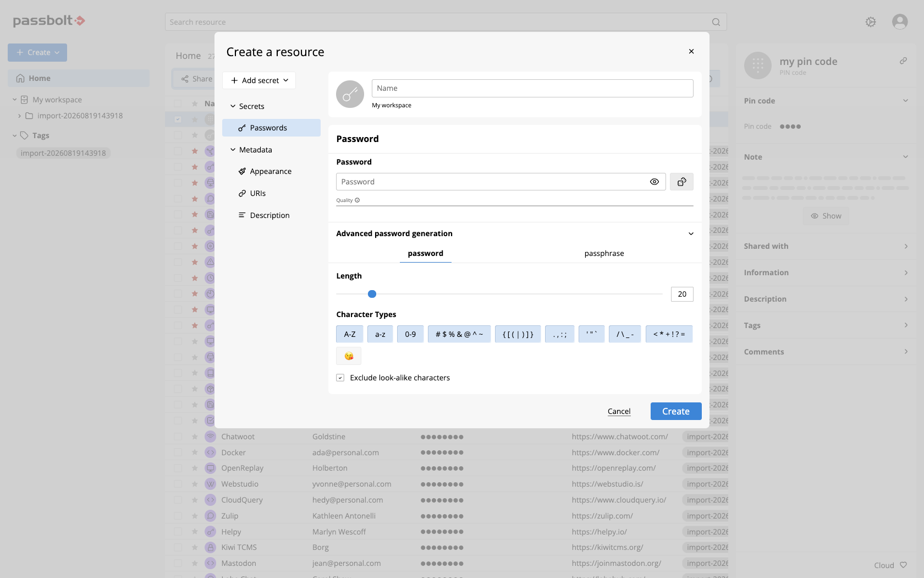
Task: Click the CloudQuery row icon
Action: coord(210,500)
